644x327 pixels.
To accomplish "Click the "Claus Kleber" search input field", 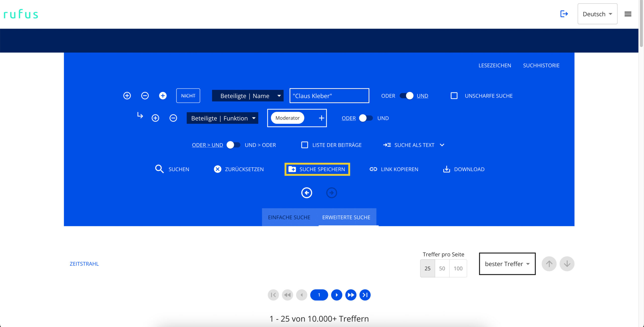I will tap(329, 96).
